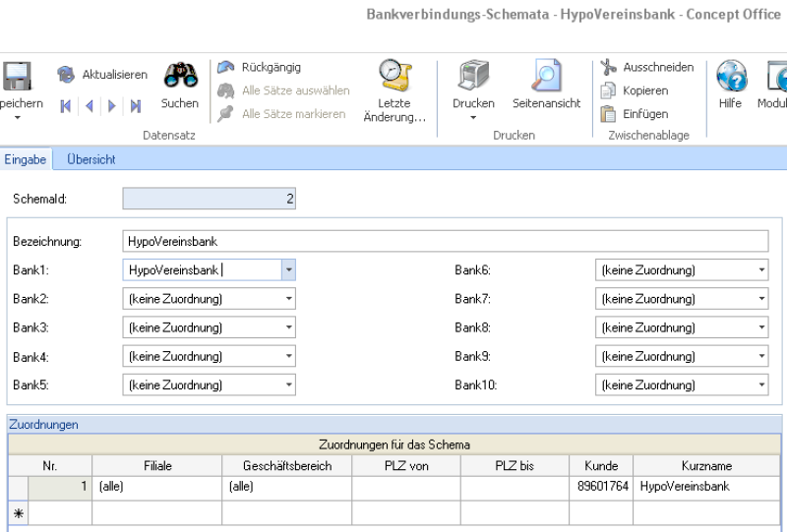Open the Bank3 dropdown
787x532 pixels.
coord(209,327)
